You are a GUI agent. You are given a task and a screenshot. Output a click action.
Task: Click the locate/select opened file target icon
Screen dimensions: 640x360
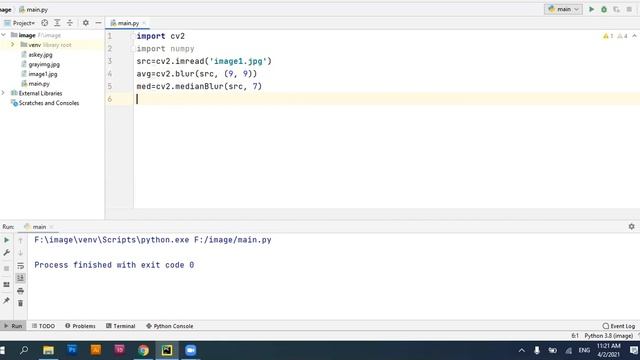tap(44, 23)
